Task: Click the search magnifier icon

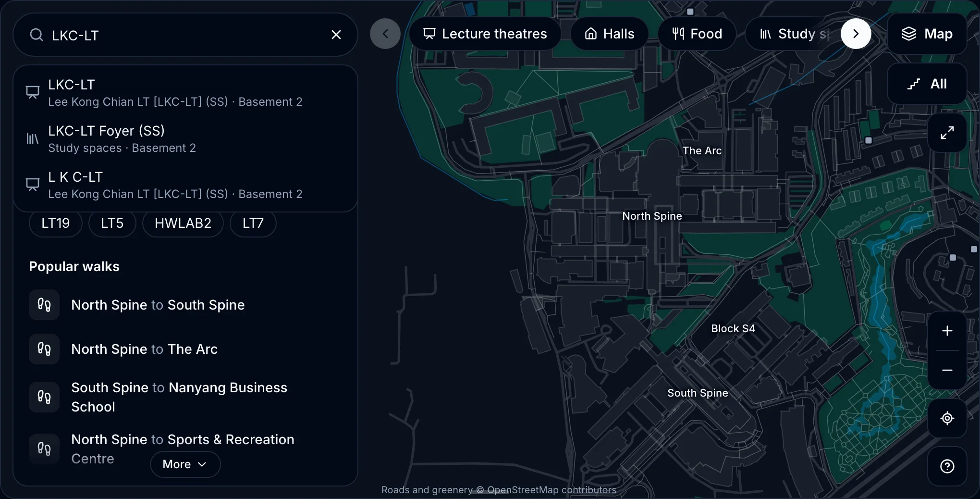Action: coord(37,35)
